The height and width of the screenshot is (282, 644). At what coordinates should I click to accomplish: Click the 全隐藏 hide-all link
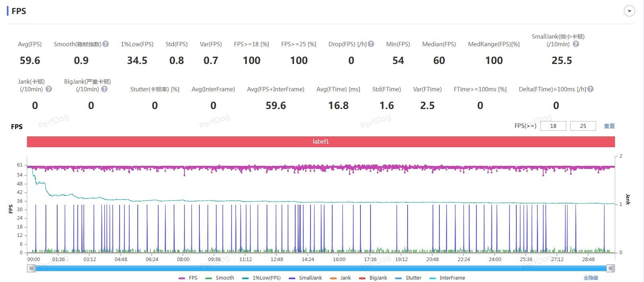591,278
